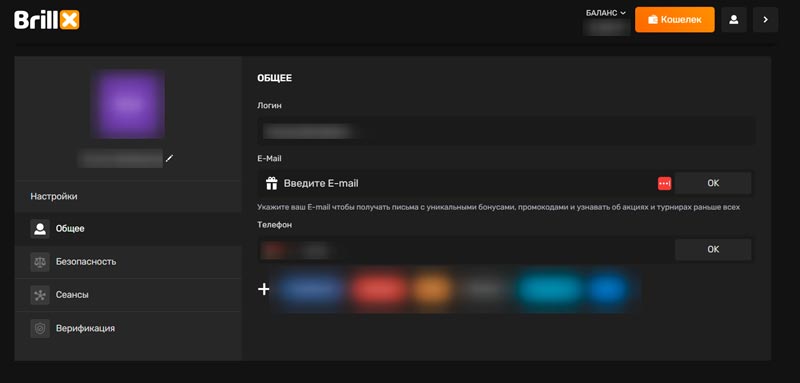Click the purple profile avatar
This screenshot has width=800, height=383.
click(x=128, y=104)
